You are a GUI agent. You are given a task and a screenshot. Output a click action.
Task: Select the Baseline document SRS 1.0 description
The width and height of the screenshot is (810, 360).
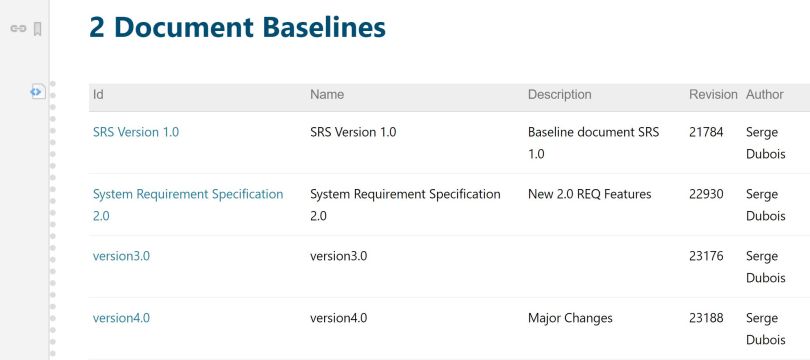click(x=594, y=143)
